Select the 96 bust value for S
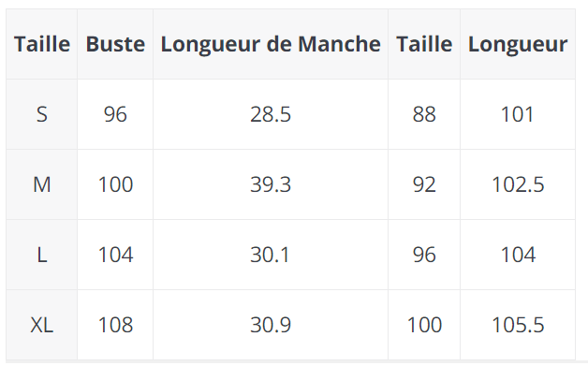 pyautogui.click(x=115, y=114)
